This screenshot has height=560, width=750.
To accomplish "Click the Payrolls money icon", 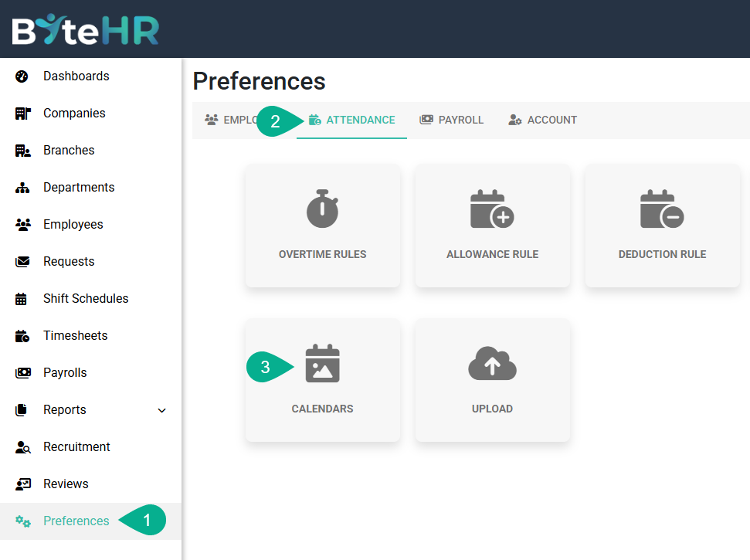I will pyautogui.click(x=22, y=373).
